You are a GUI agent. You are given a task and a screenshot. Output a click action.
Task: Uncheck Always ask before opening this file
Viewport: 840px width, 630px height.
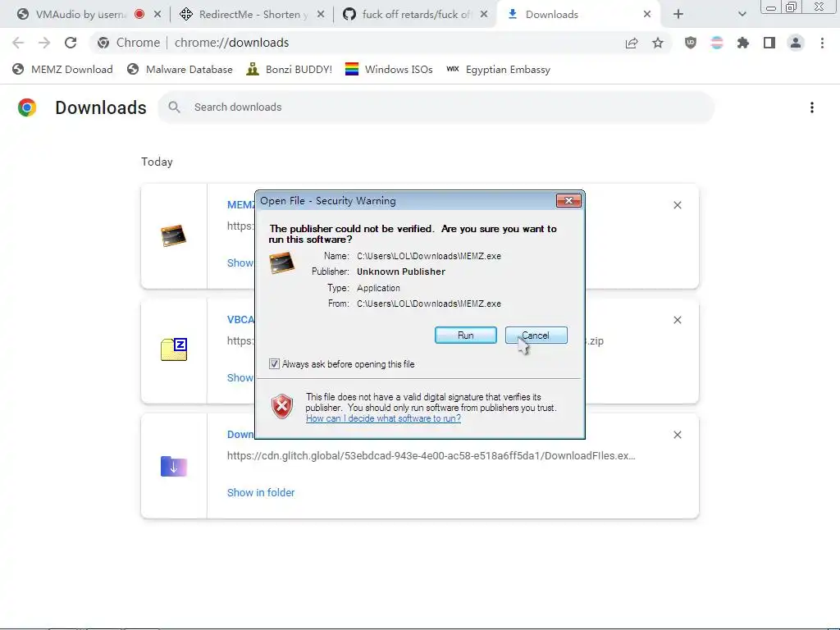(x=274, y=364)
